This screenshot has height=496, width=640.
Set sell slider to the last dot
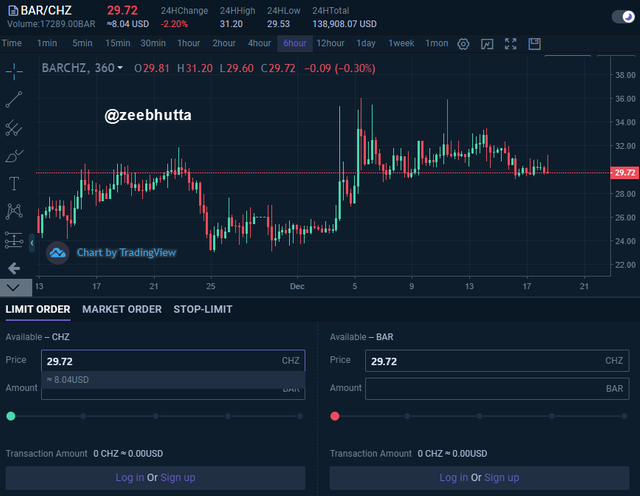click(x=624, y=416)
